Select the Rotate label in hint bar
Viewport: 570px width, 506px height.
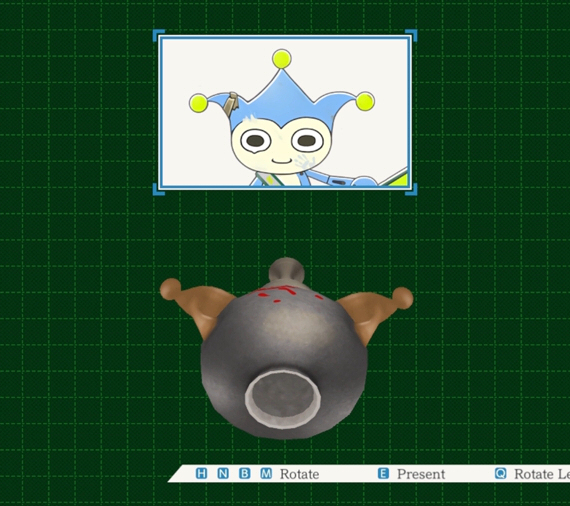point(300,474)
